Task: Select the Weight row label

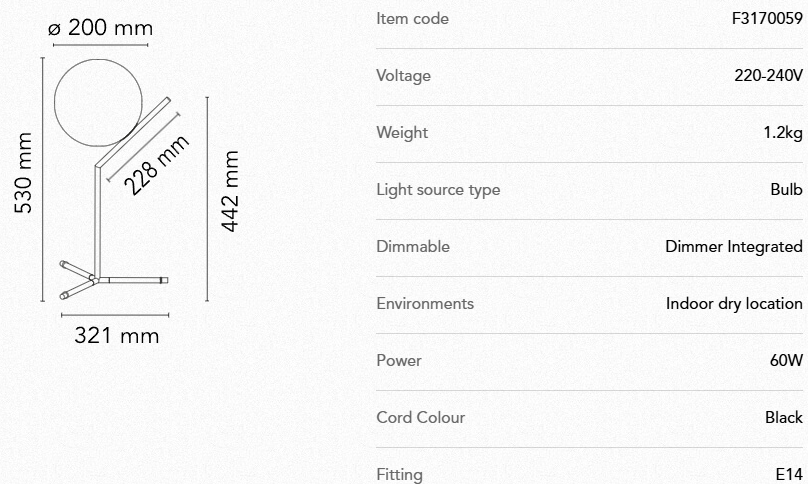Action: [x=402, y=133]
